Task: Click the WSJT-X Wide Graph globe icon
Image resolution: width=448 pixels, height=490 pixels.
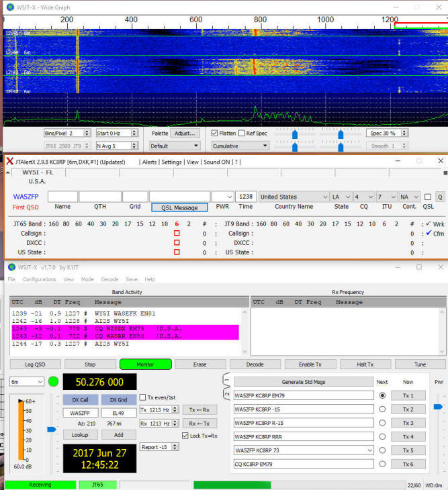Action: 10,7
